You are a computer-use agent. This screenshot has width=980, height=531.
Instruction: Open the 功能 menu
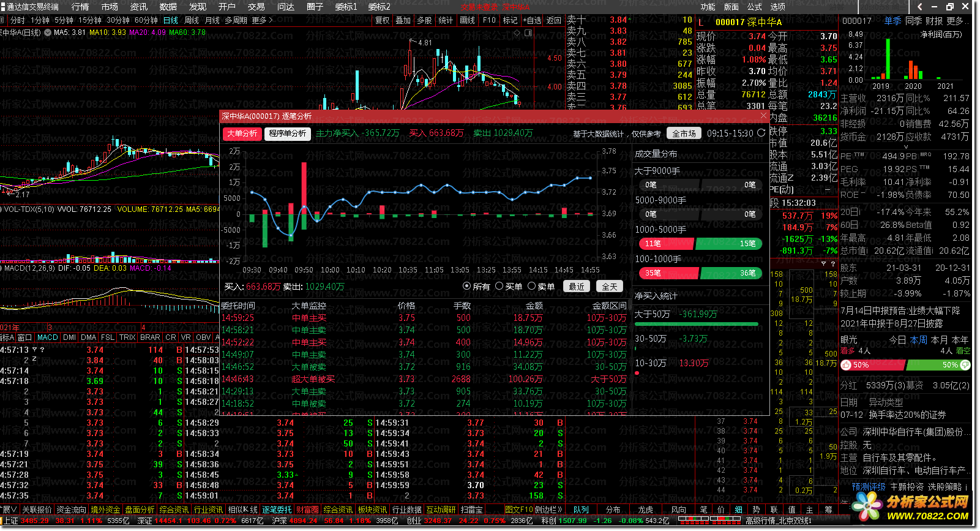click(708, 7)
